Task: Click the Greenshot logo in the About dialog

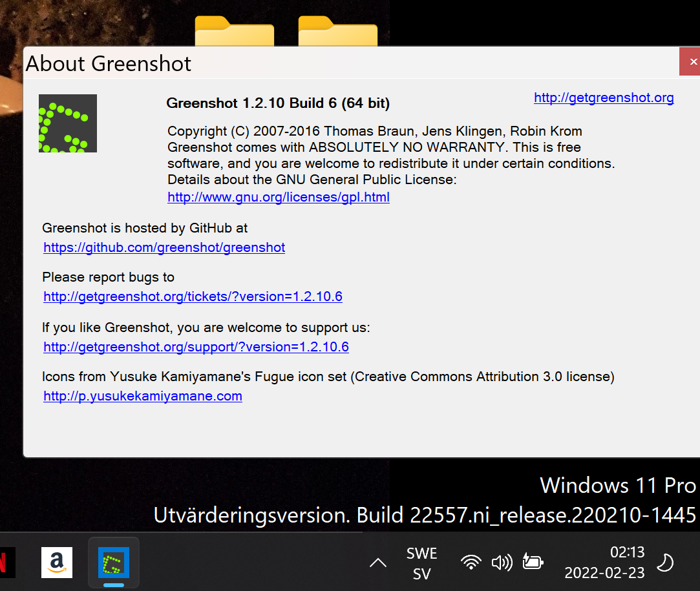Action: [67, 123]
